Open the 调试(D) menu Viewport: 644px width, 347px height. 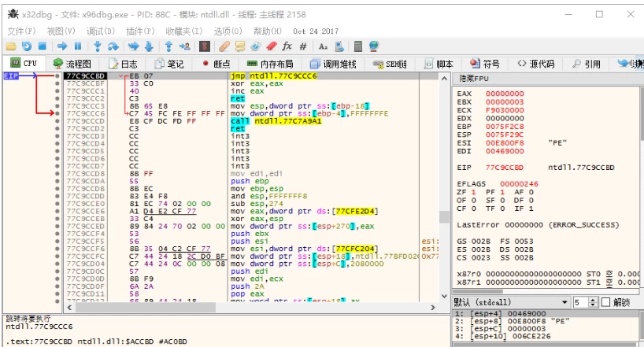101,31
